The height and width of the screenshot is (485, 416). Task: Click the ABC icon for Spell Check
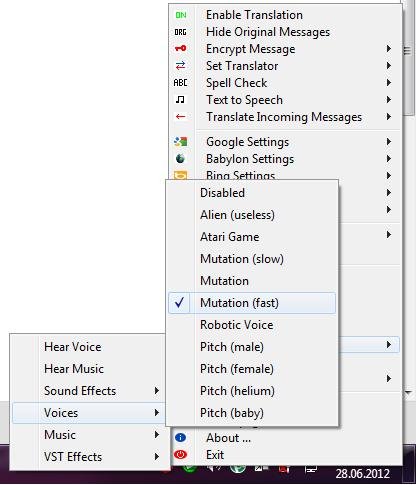pos(181,83)
